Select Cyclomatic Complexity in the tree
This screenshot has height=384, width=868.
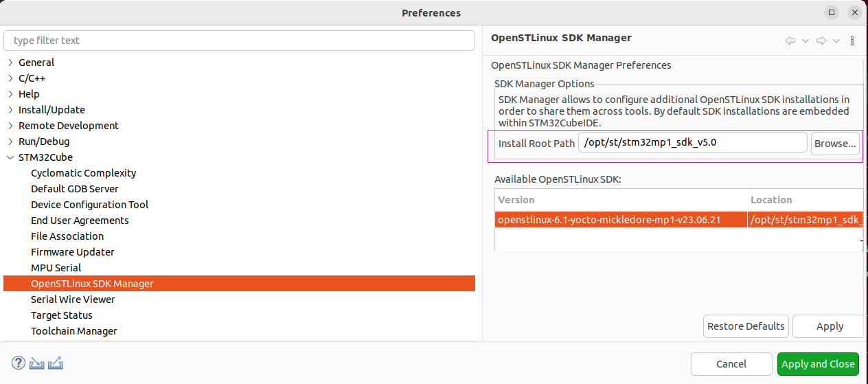(84, 173)
